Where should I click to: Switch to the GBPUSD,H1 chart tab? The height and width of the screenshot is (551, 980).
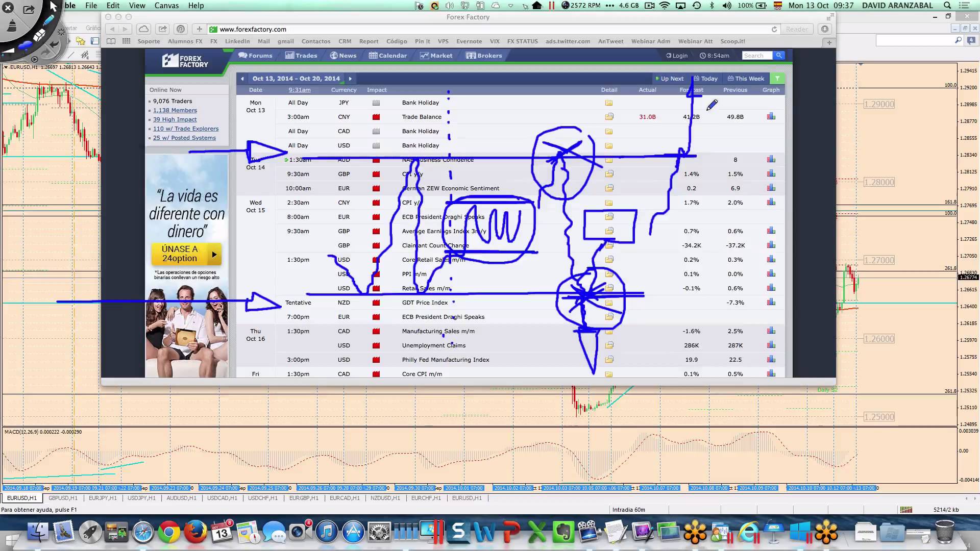click(x=63, y=498)
